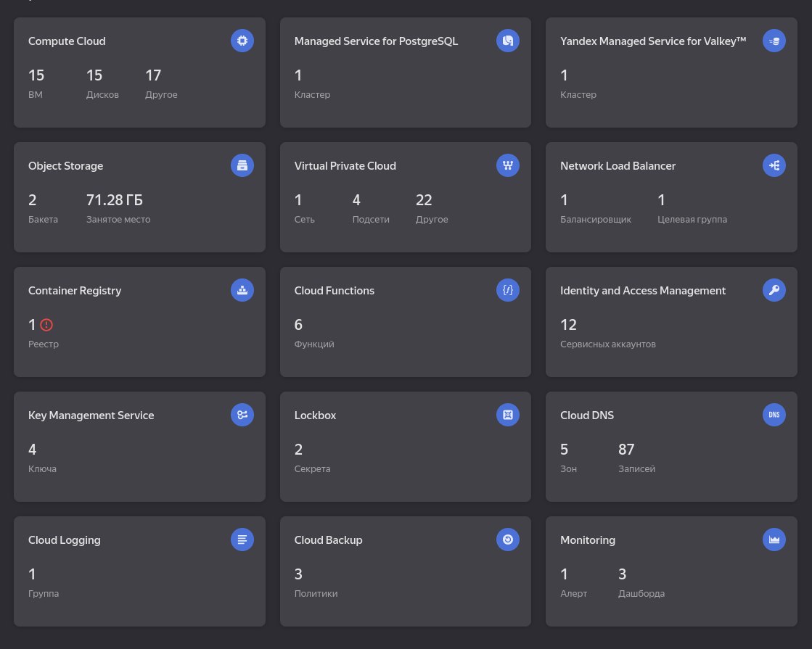Click the 87 Записей count in Cloud DNS

point(636,457)
